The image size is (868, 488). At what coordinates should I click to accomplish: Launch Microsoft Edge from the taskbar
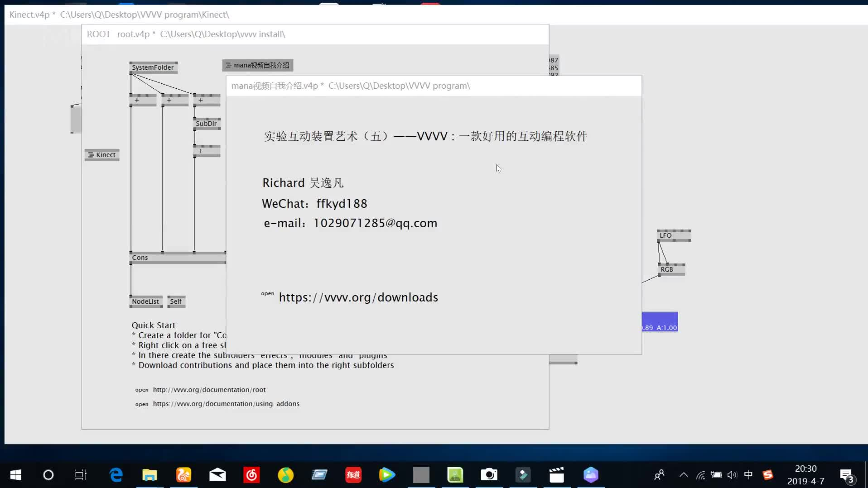[116, 474]
